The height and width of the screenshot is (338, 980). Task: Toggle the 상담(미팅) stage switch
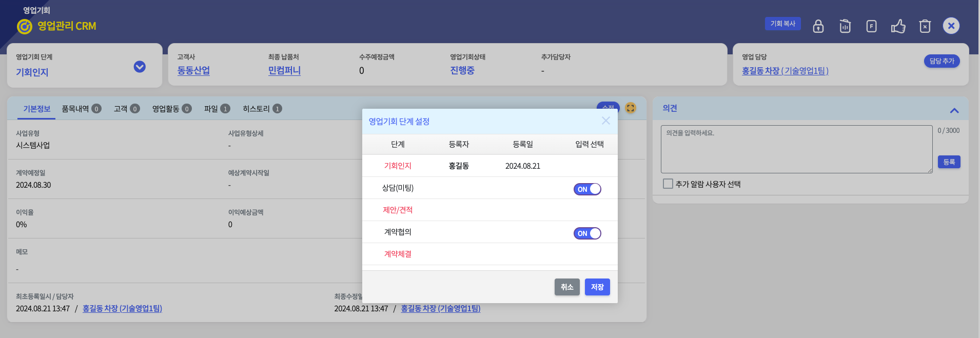point(587,189)
